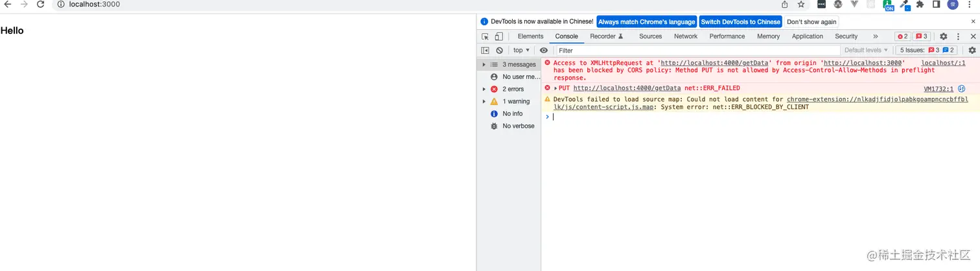The height and width of the screenshot is (271, 980).
Task: Go forward to the next page
Action: click(x=24, y=4)
